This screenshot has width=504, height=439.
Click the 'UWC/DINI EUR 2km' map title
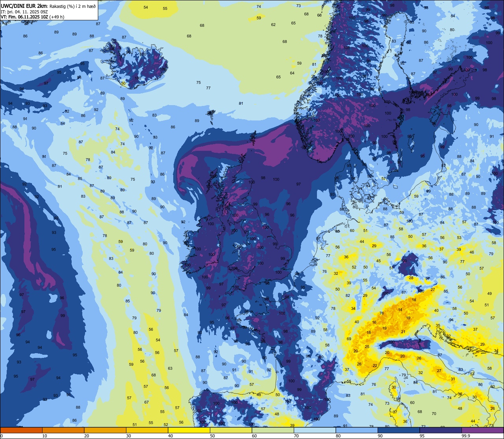coord(24,6)
